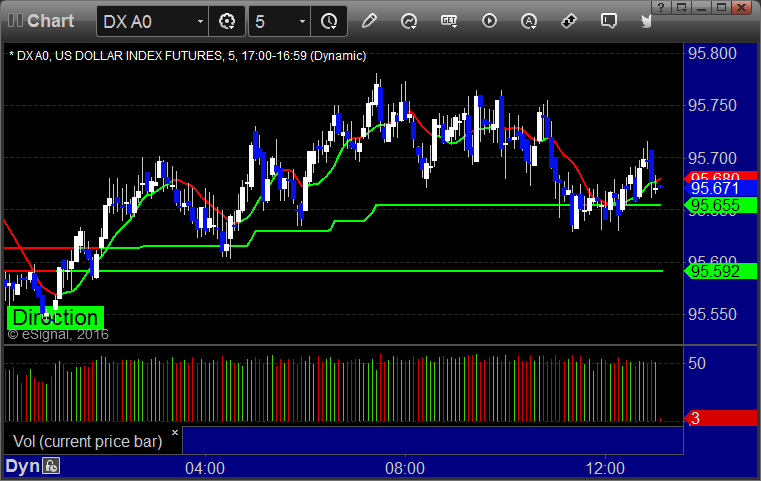This screenshot has width=761, height=481.
Task: Maximize the chart window
Action: 722,7
